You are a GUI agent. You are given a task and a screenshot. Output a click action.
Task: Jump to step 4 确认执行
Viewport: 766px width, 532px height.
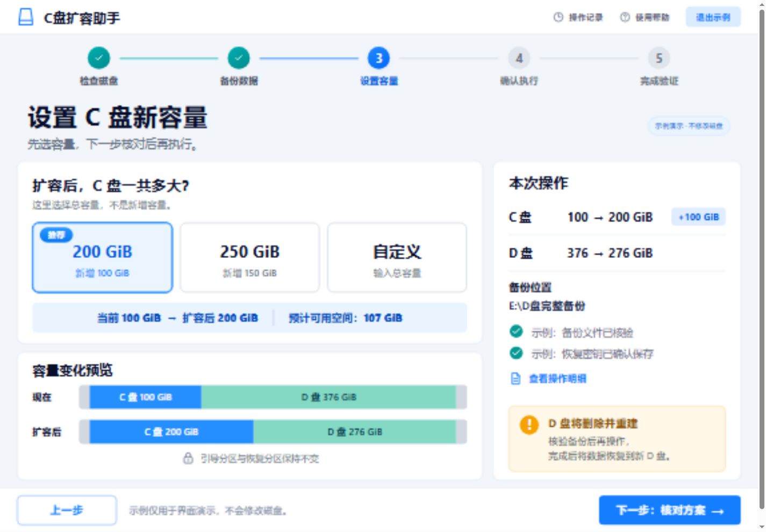coord(519,58)
